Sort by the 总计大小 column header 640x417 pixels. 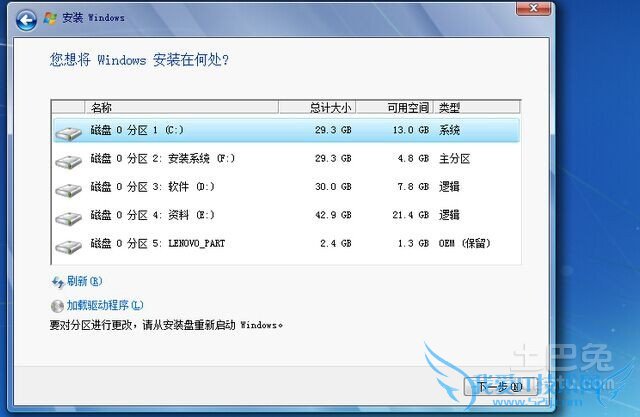point(317,108)
